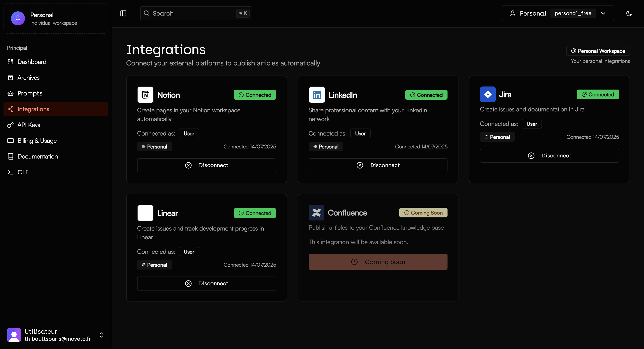Disconnect the LinkedIn integration
This screenshot has height=349, width=644.
tap(378, 165)
